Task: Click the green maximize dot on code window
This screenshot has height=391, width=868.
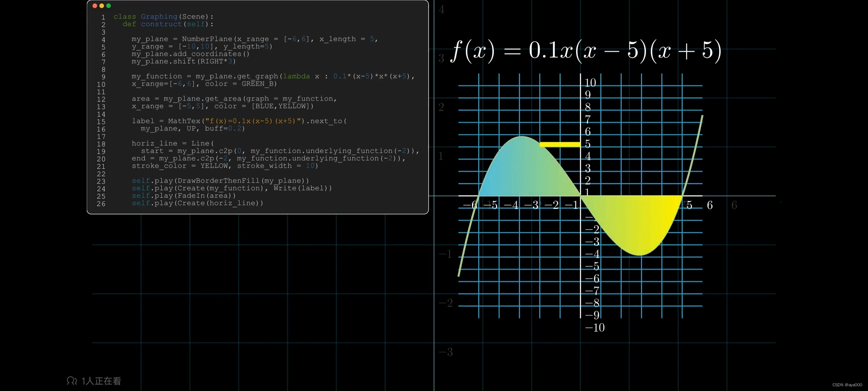Action: pos(109,6)
